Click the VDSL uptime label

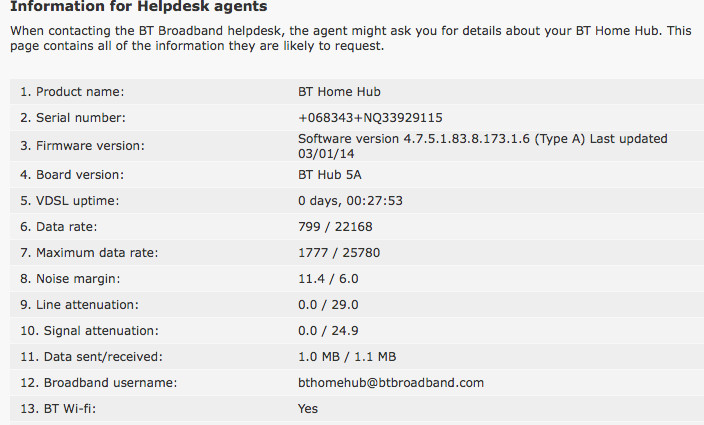point(72,201)
